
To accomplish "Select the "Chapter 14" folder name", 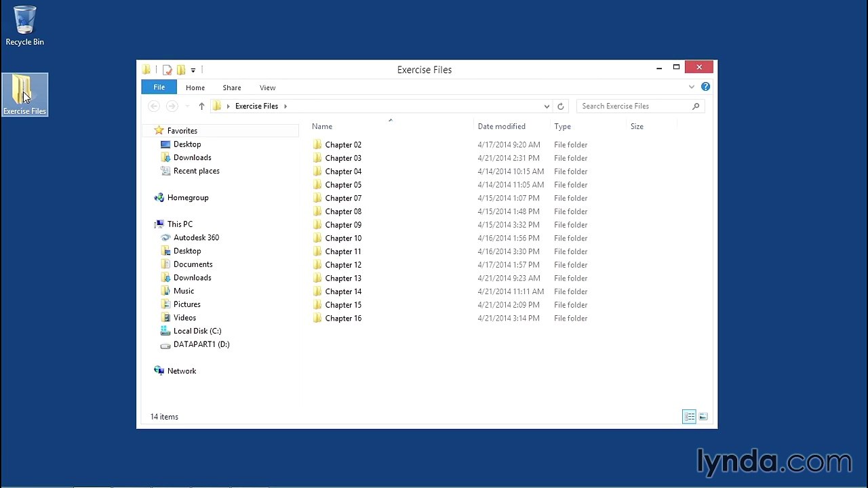I will click(x=343, y=291).
